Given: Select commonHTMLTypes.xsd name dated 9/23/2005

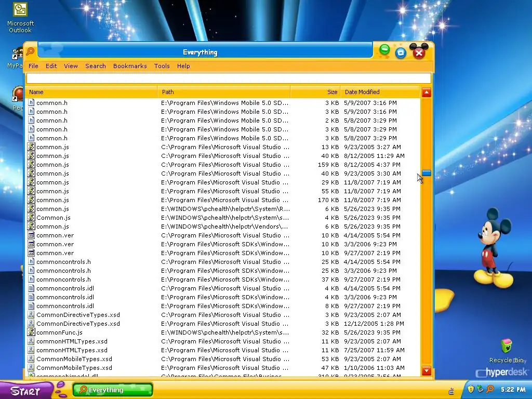Looking at the screenshot, I should (x=72, y=341).
